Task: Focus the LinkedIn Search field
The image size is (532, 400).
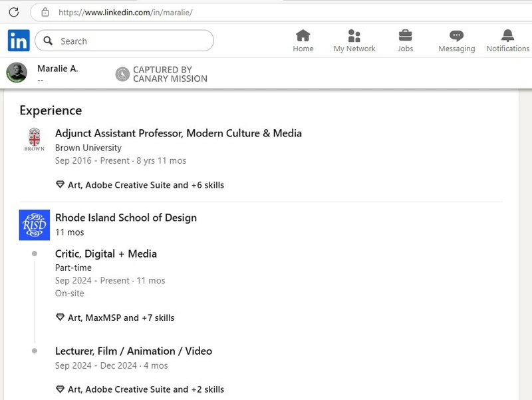Action: (124, 41)
